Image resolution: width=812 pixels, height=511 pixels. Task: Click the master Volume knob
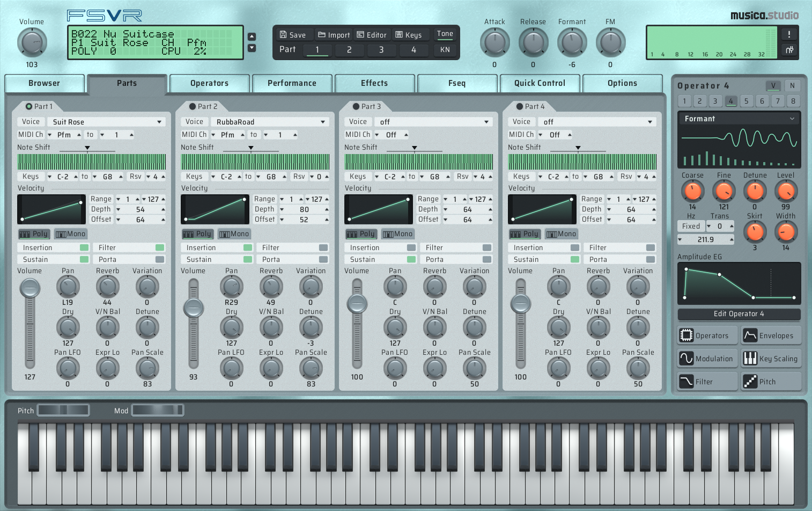click(x=32, y=42)
